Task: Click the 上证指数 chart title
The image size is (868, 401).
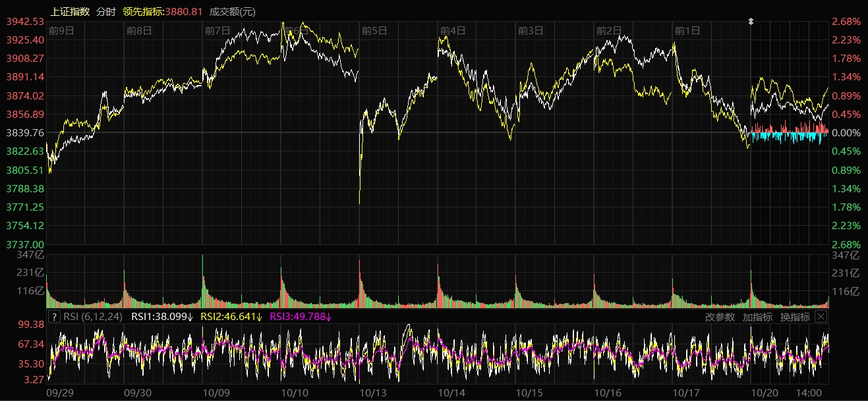Action: 70,11
